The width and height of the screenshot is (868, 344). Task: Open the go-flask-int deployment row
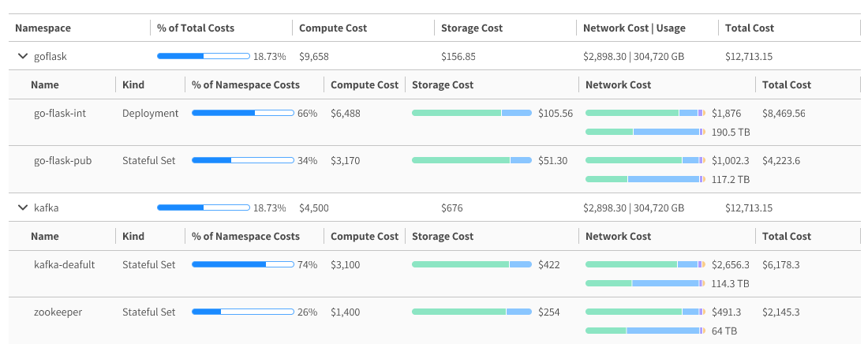60,114
